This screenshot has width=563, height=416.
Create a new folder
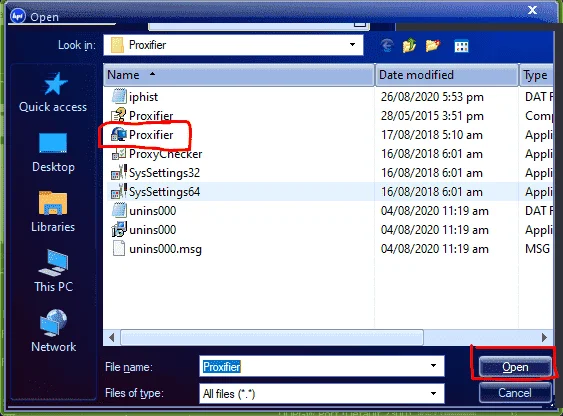(433, 46)
